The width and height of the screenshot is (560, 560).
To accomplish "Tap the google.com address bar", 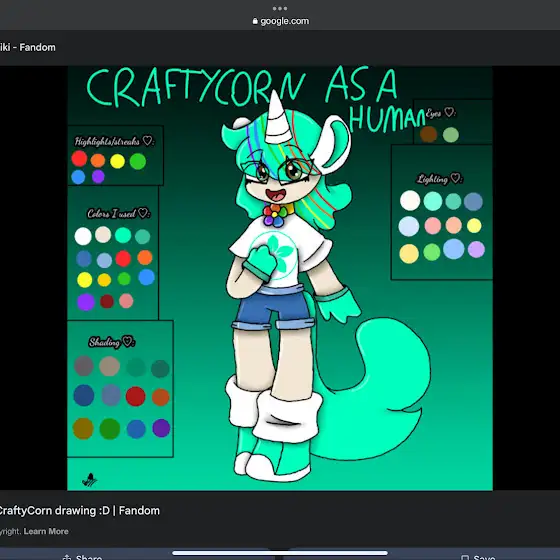I will (280, 21).
